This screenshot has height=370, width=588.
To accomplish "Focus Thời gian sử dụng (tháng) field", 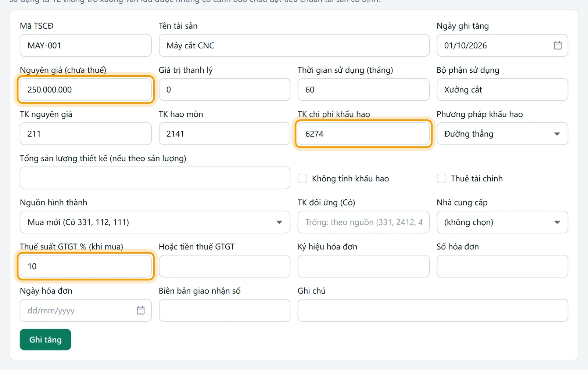I will click(363, 90).
